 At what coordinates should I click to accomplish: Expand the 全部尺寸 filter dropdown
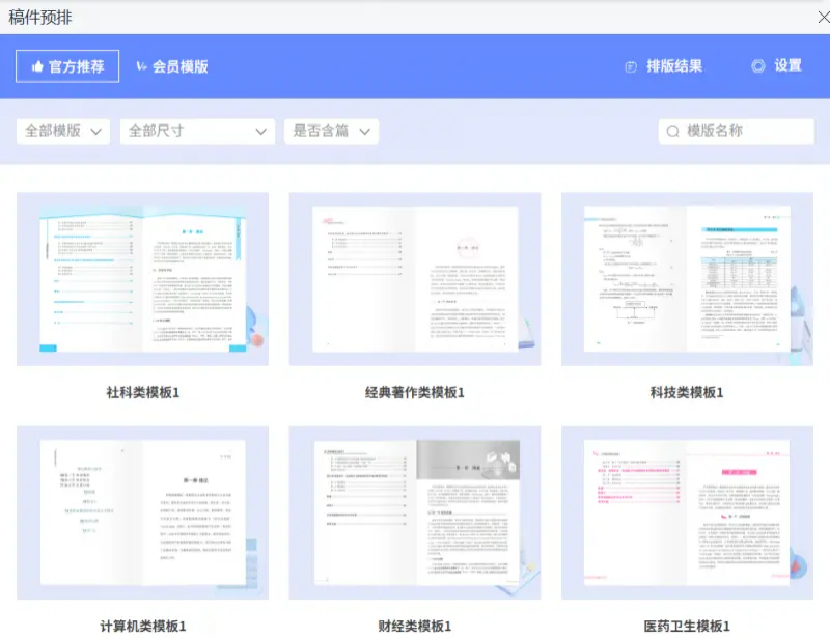(196, 131)
